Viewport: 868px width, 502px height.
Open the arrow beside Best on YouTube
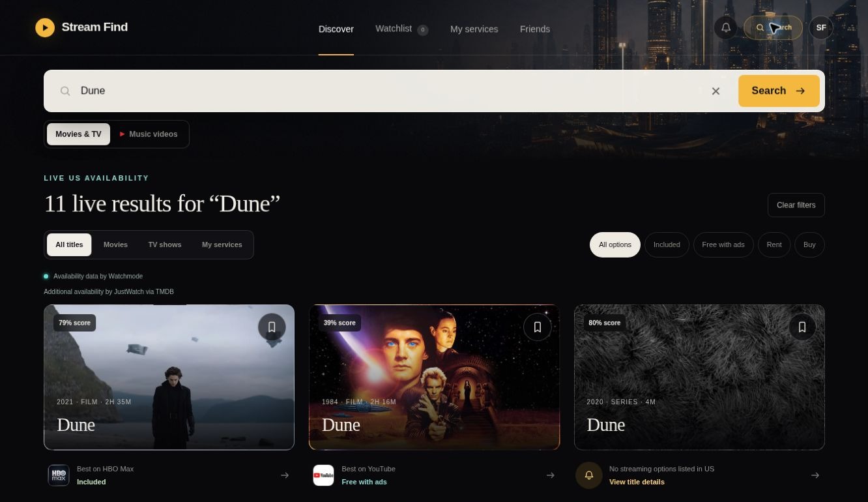coord(551,475)
